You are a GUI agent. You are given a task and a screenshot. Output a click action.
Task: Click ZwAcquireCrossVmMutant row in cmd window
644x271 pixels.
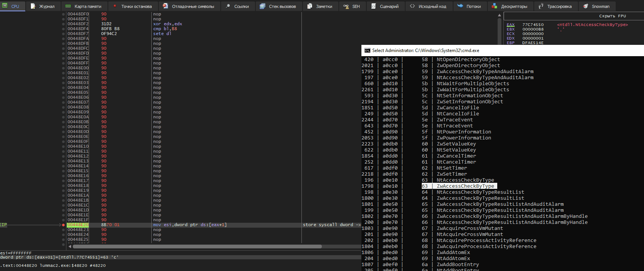point(470,228)
